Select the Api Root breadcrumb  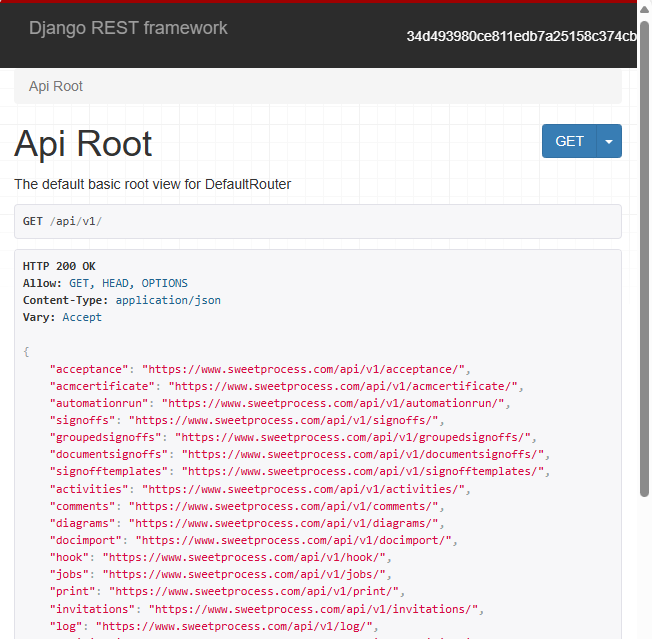point(56,86)
